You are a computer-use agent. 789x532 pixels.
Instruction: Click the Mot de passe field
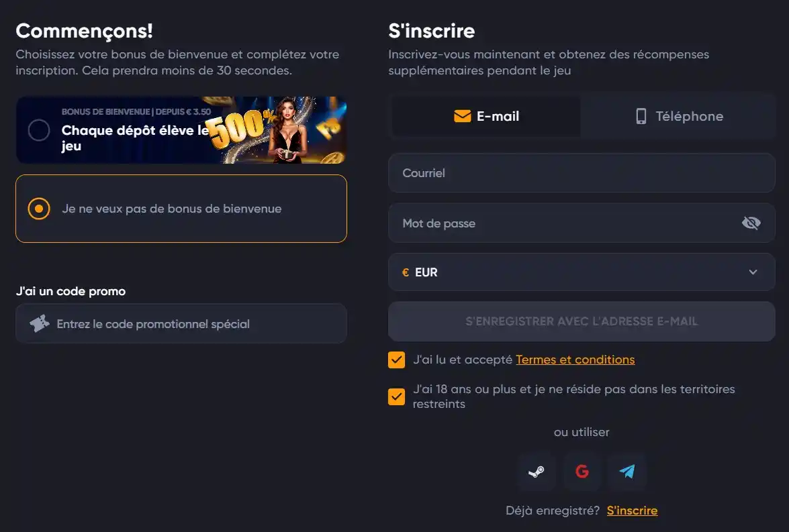(x=564, y=223)
